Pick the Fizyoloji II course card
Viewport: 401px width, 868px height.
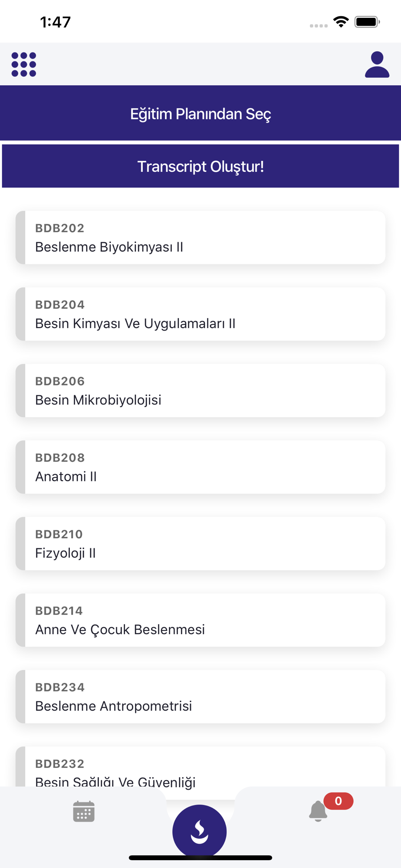(200, 543)
